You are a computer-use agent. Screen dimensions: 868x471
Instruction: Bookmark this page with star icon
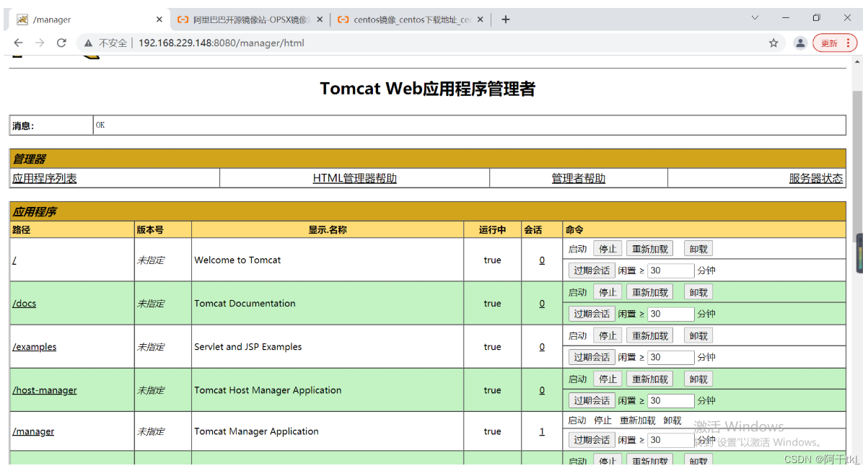tap(773, 43)
